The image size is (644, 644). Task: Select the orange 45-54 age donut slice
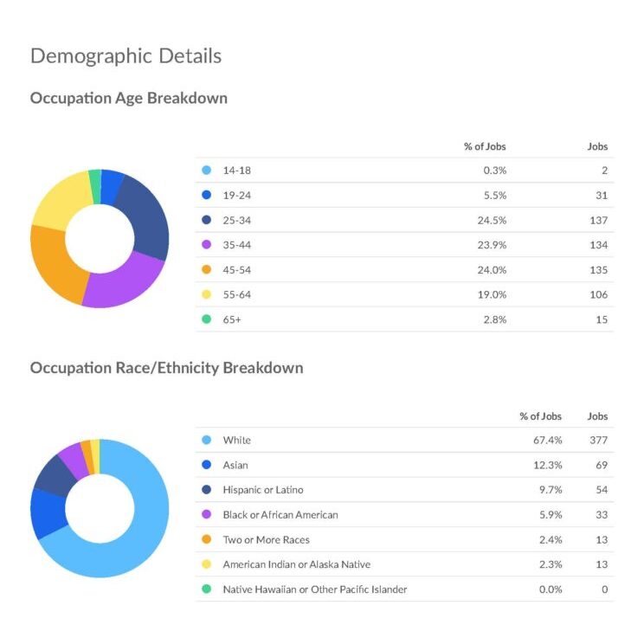pos(54,264)
